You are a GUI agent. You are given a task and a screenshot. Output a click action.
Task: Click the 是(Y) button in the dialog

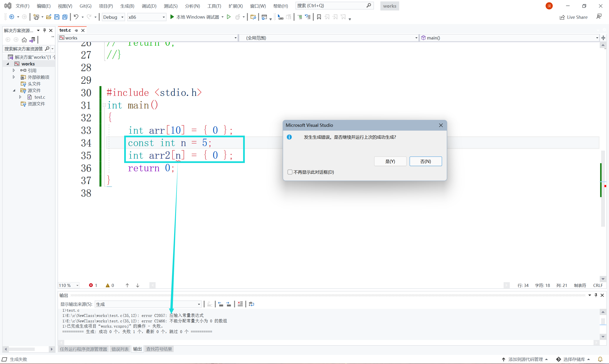pyautogui.click(x=390, y=161)
